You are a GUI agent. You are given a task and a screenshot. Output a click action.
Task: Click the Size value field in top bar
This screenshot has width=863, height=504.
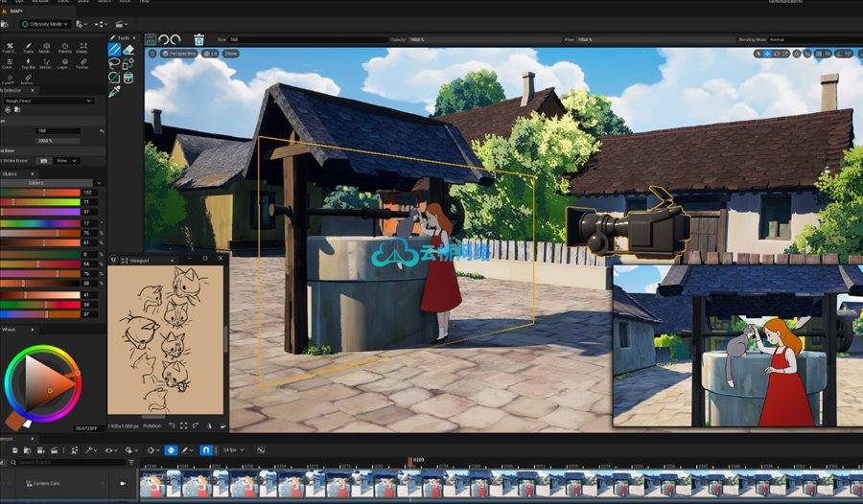coord(308,39)
